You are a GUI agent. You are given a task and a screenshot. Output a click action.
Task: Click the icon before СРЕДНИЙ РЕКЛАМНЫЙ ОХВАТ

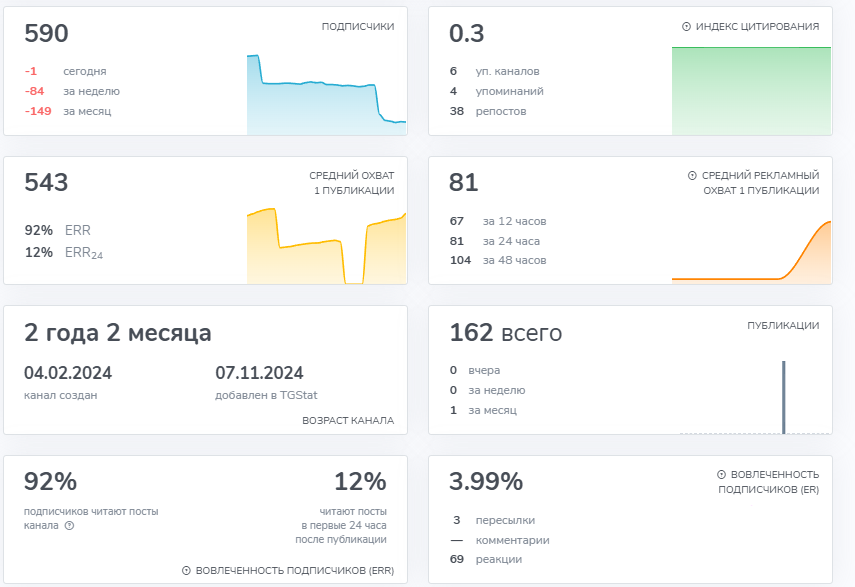click(x=692, y=175)
